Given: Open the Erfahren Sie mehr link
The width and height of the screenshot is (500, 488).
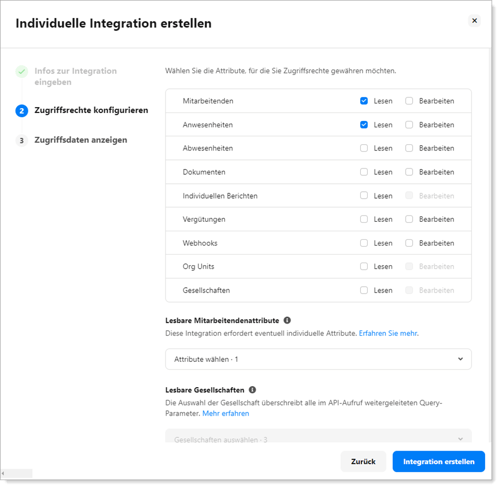Looking at the screenshot, I should pos(389,333).
